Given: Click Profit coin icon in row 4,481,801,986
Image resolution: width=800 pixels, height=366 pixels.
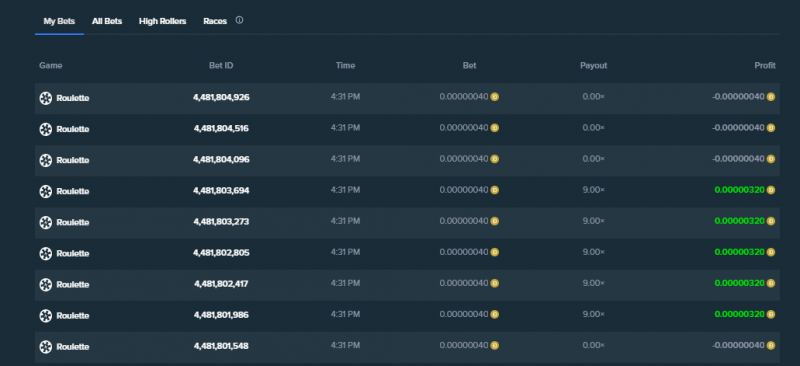Looking at the screenshot, I should coord(771,314).
